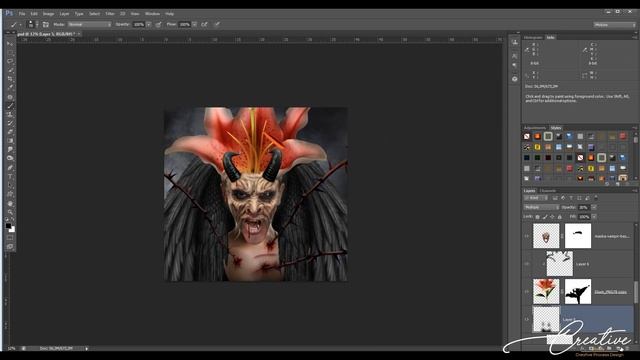Select the Rectangular Marquee tool

10,53
